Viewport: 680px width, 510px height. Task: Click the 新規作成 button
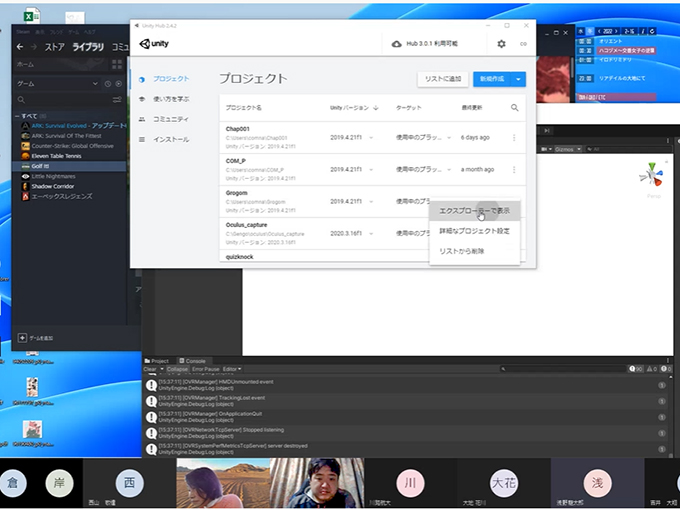(492, 79)
